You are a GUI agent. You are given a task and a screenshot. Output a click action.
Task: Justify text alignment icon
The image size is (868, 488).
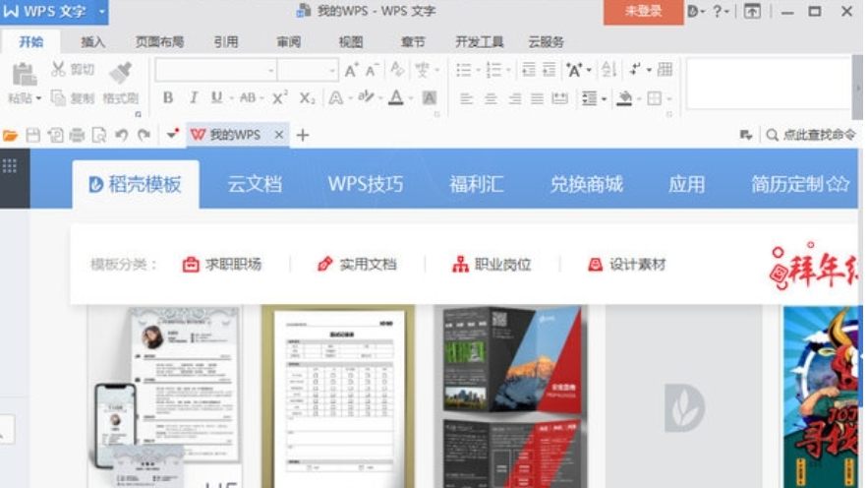click(537, 98)
